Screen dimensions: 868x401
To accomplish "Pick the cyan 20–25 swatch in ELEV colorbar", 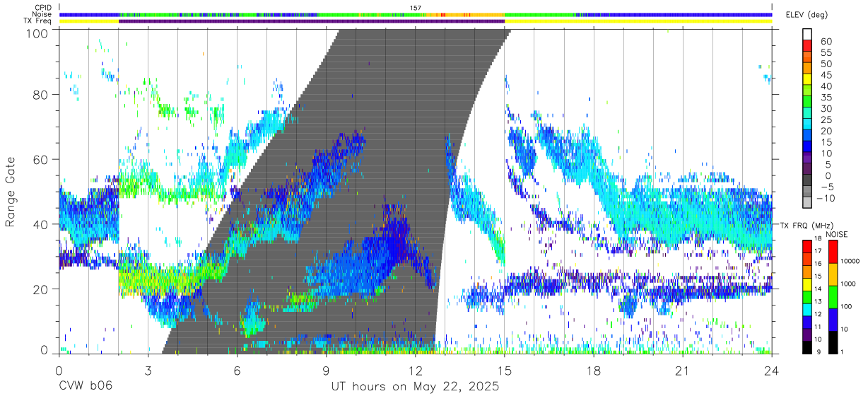I will click(807, 125).
